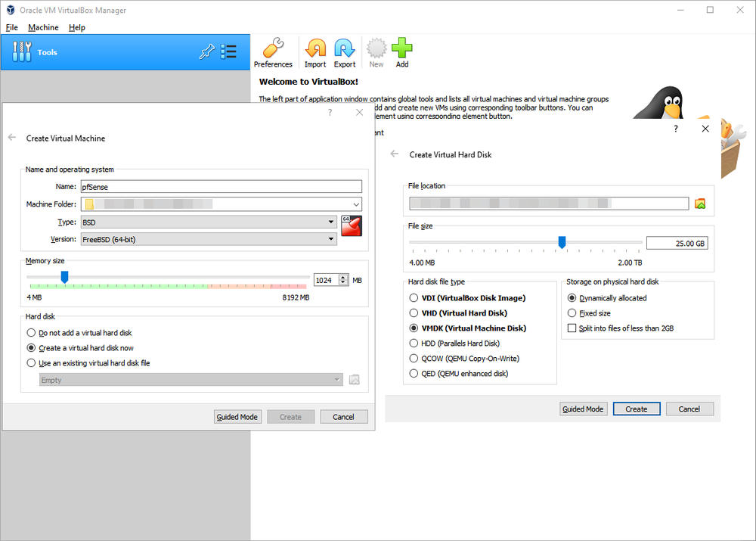This screenshot has width=756, height=541.
Task: Open the Version dropdown showing FreeBSD (64-bit)
Action: (x=209, y=239)
